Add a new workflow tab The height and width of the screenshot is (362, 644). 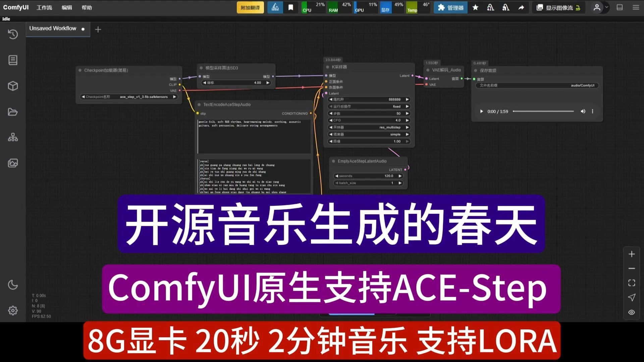pos(98,29)
